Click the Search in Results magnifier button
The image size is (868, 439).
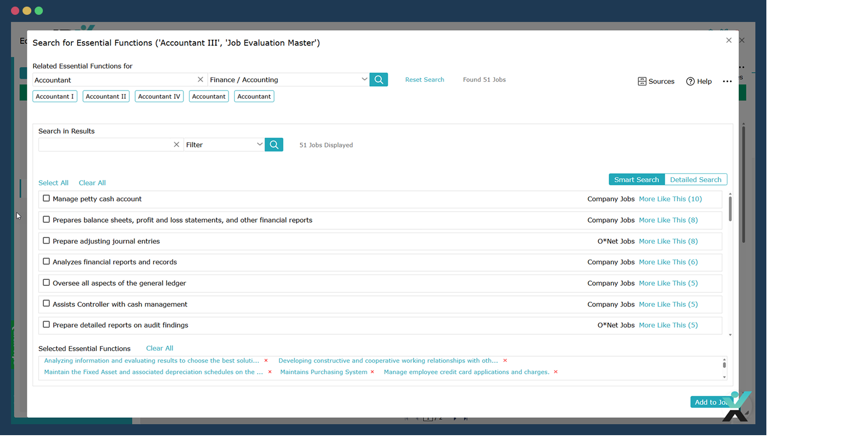(x=274, y=145)
